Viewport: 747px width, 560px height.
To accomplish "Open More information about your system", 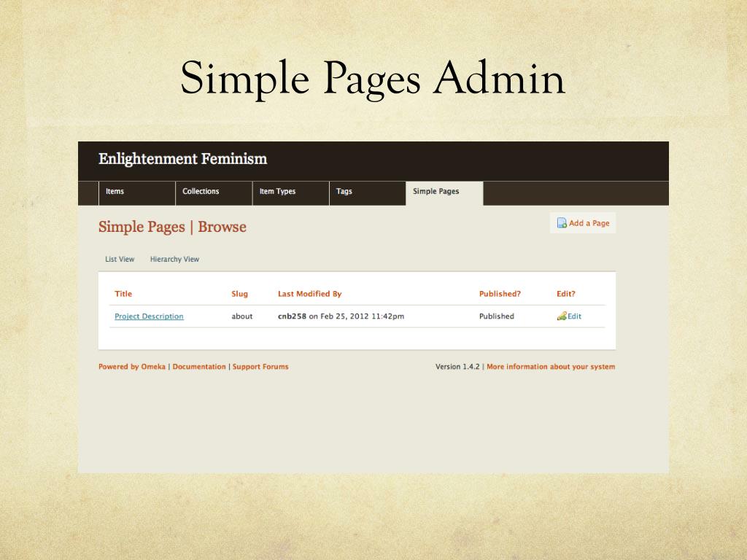I will point(551,367).
